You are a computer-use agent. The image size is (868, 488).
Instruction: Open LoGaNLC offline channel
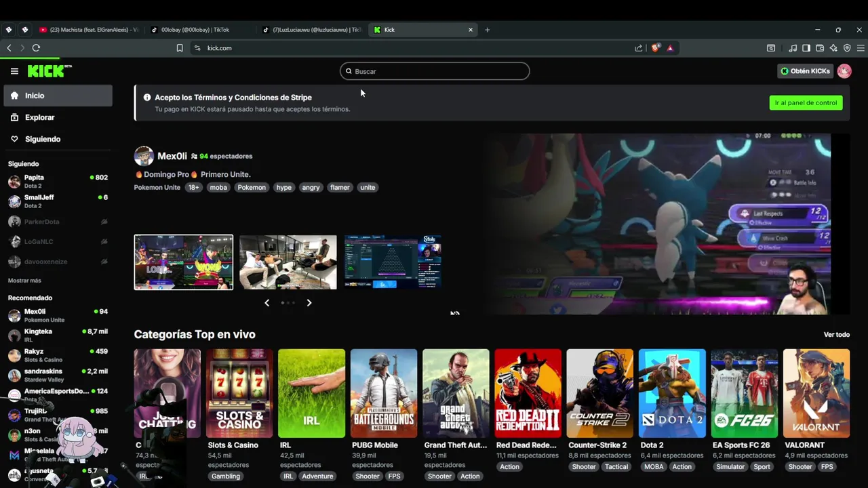pos(58,241)
